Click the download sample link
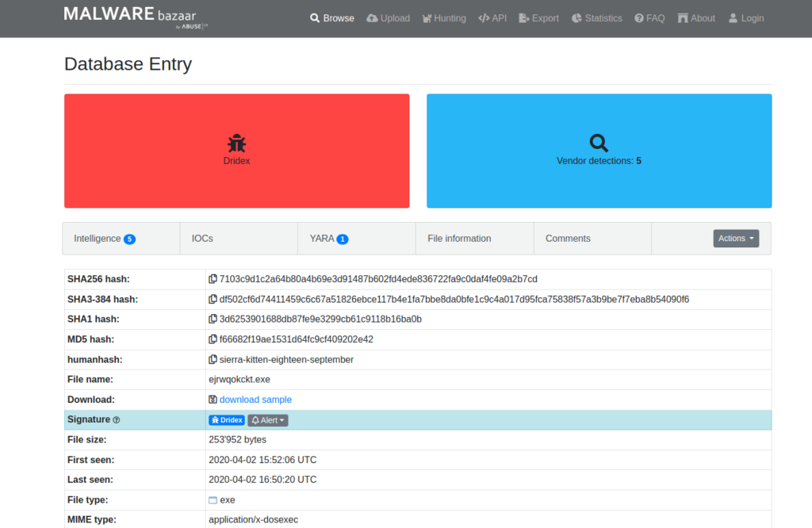This screenshot has width=812, height=528. tap(255, 400)
